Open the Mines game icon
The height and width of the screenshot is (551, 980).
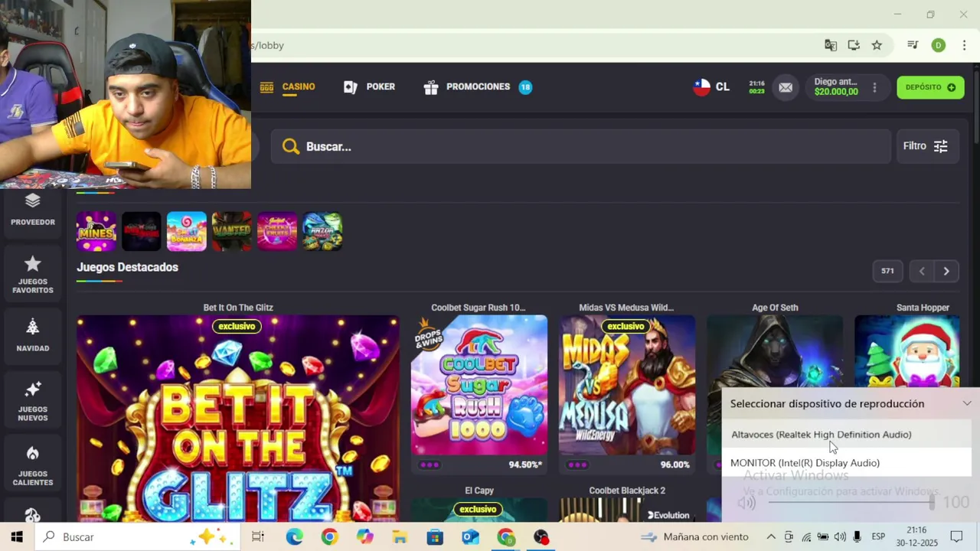pos(96,231)
